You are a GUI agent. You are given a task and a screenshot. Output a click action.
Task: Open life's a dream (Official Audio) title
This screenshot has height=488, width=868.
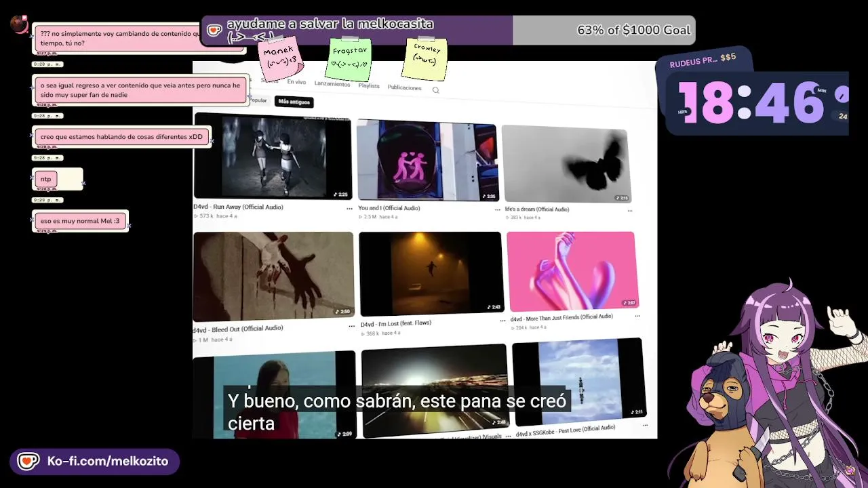[537, 209]
